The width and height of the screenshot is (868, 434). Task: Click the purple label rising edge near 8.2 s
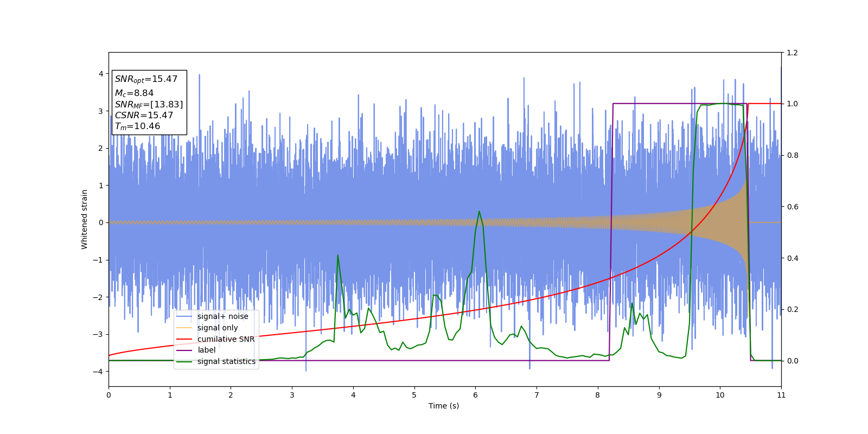[611, 233]
